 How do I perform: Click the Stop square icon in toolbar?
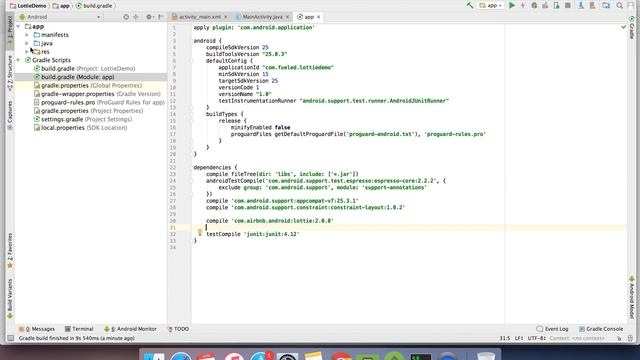(x=568, y=6)
